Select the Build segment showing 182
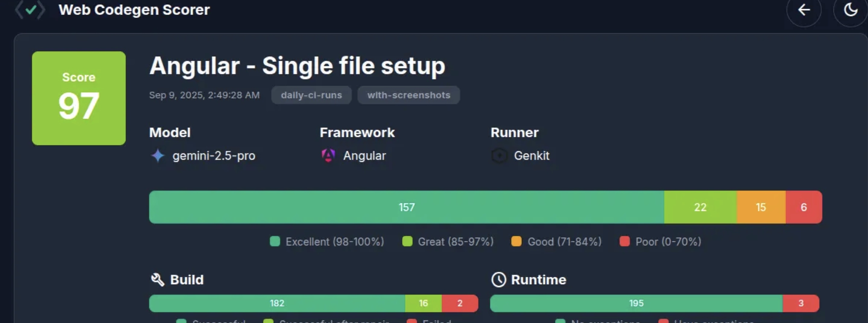This screenshot has width=868, height=323. coord(277,303)
